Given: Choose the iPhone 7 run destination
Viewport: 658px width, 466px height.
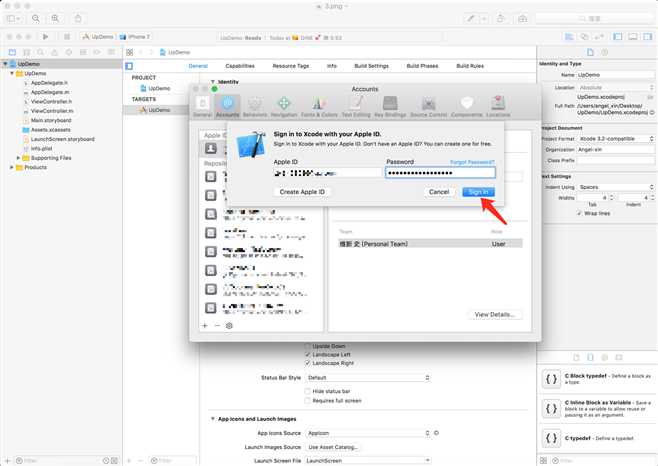Looking at the screenshot, I should [135, 37].
